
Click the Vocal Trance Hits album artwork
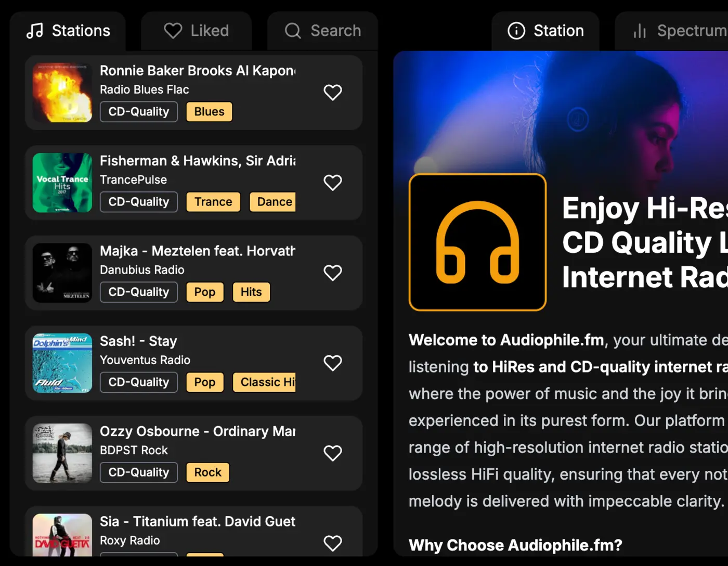(x=62, y=183)
